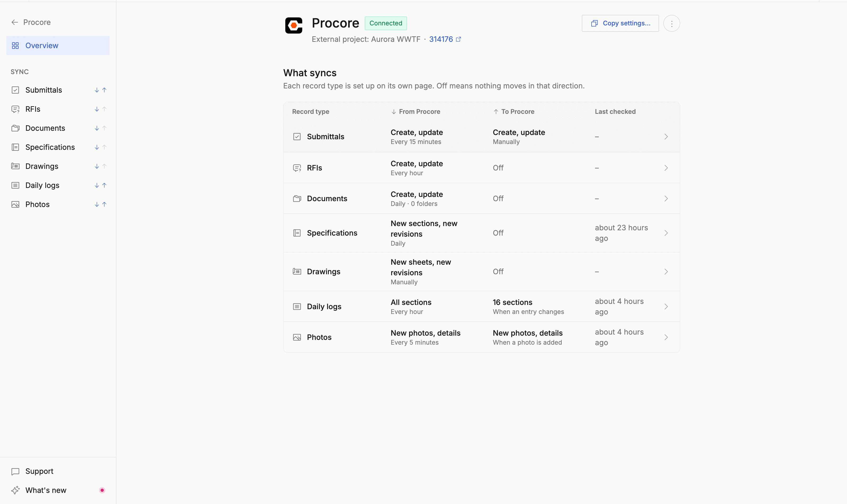This screenshot has width=847, height=504.
Task: Open RFIs in the sidebar
Action: coord(58,109)
